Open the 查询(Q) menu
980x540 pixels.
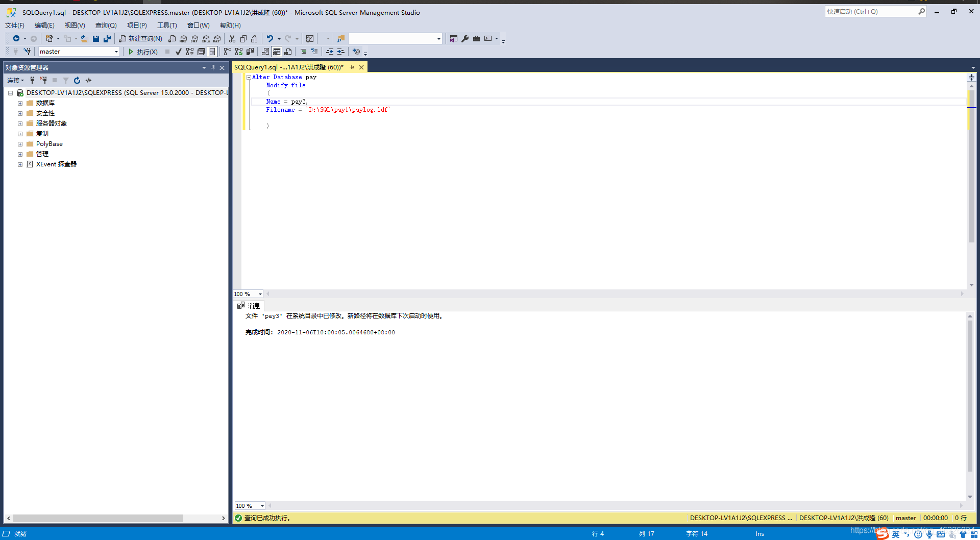[106, 25]
